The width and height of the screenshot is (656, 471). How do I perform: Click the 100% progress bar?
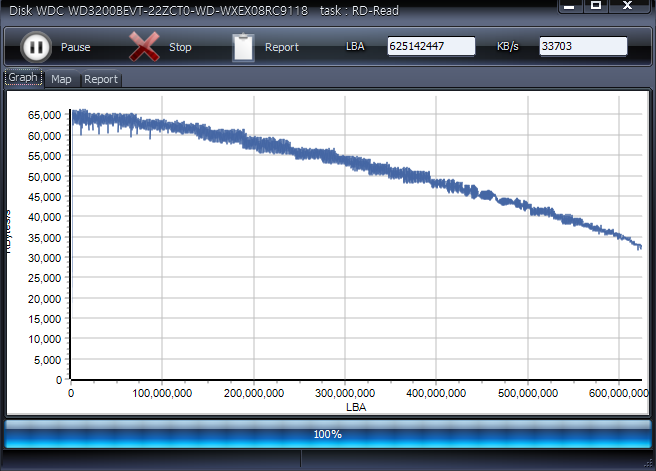[x=328, y=434]
